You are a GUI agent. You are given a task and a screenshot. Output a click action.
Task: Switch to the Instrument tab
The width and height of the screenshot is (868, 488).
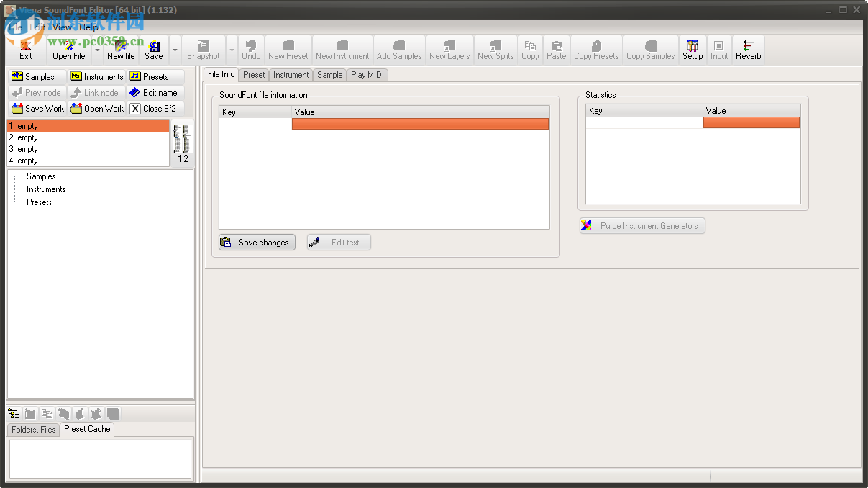[x=291, y=75]
